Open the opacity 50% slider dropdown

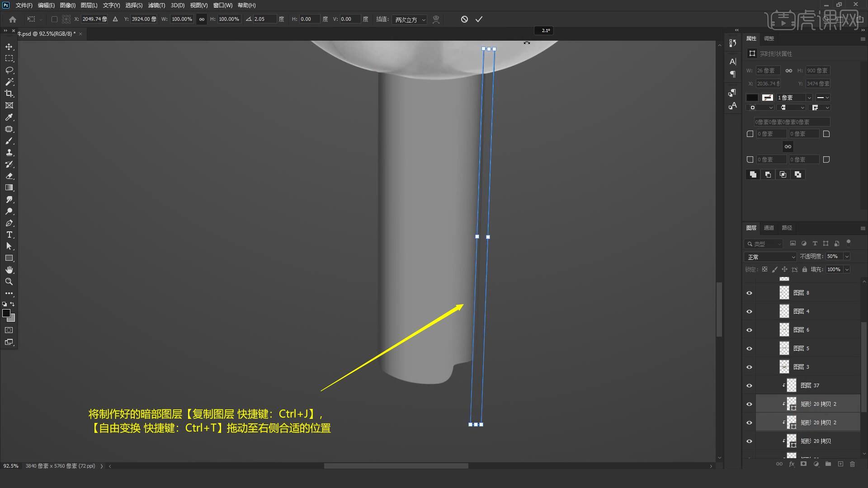(x=847, y=256)
